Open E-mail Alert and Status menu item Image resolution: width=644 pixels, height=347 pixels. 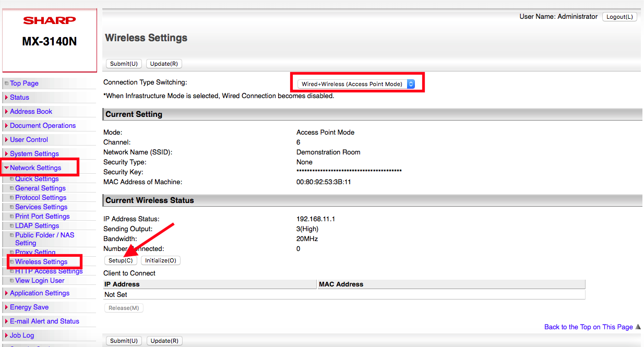(44, 321)
